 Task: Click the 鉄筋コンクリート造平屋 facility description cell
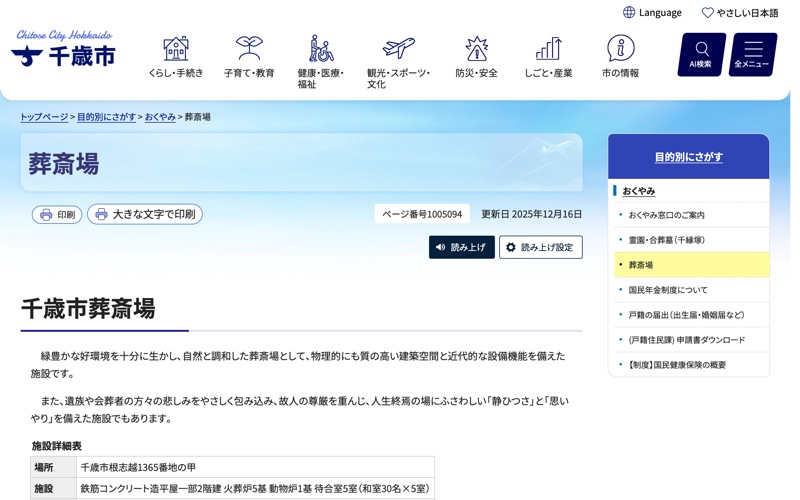pos(256,489)
